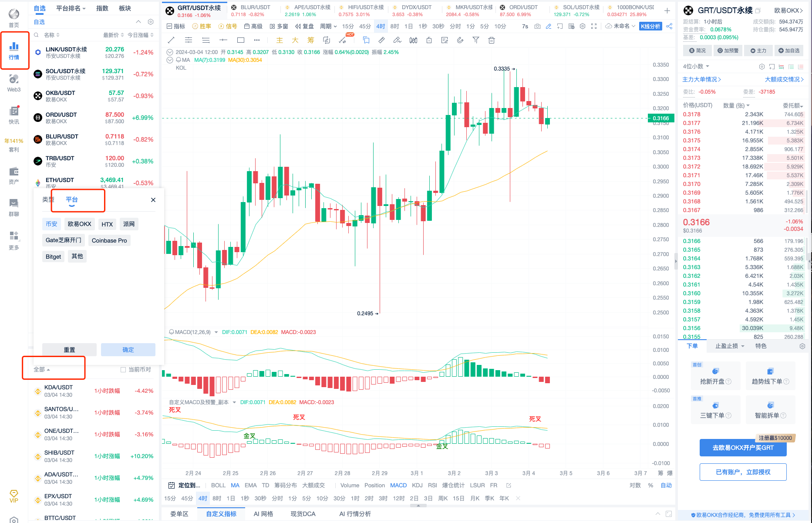Show only sell orders in order book
This screenshot has height=523, width=812.
pos(801,67)
